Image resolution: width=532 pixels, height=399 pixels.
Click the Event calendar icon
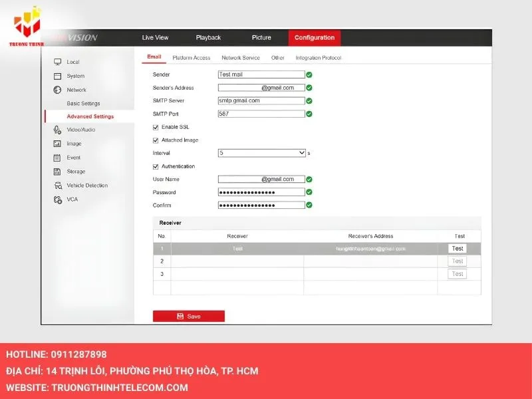pyautogui.click(x=57, y=158)
